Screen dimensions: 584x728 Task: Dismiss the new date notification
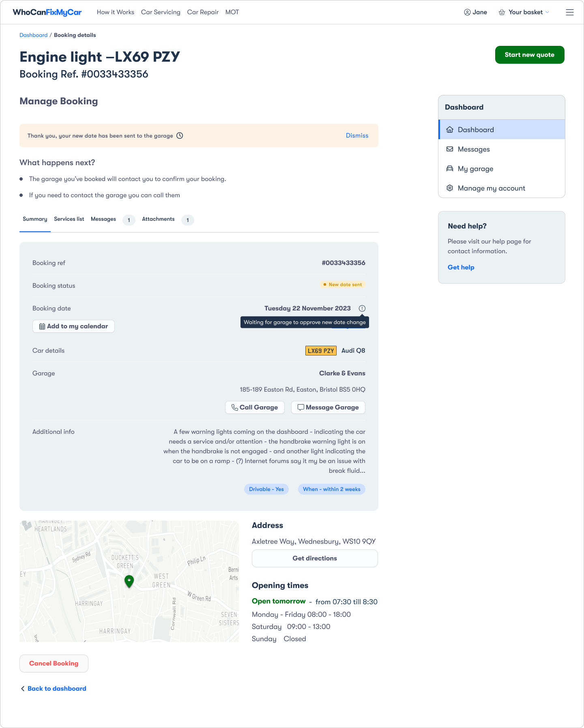[357, 136]
